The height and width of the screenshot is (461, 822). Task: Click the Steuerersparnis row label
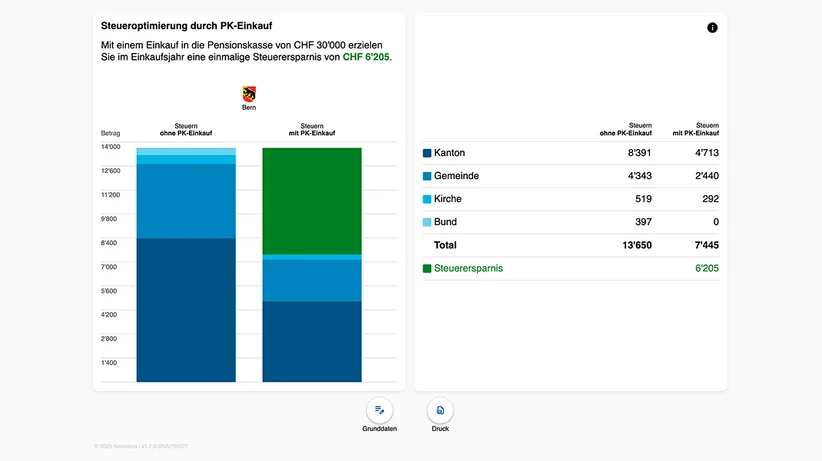[x=468, y=268]
